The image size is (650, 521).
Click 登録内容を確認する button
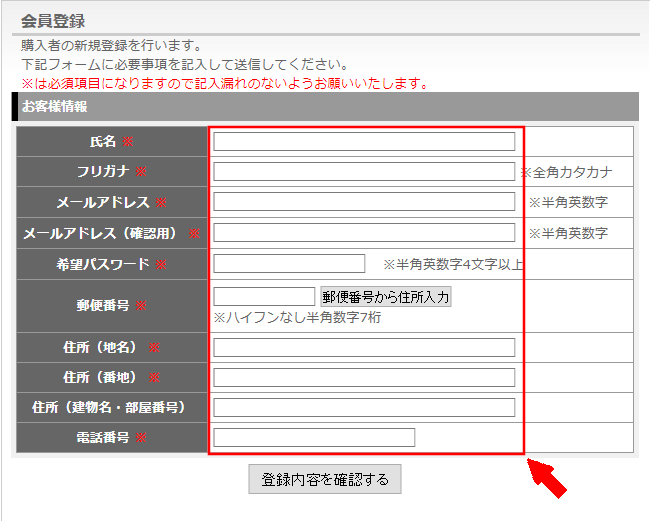click(x=325, y=479)
